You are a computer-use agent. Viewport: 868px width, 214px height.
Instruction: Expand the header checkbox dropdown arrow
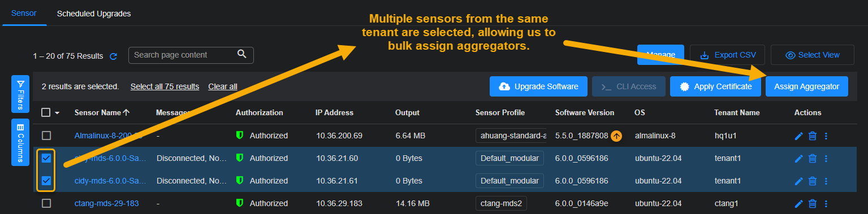point(57,113)
